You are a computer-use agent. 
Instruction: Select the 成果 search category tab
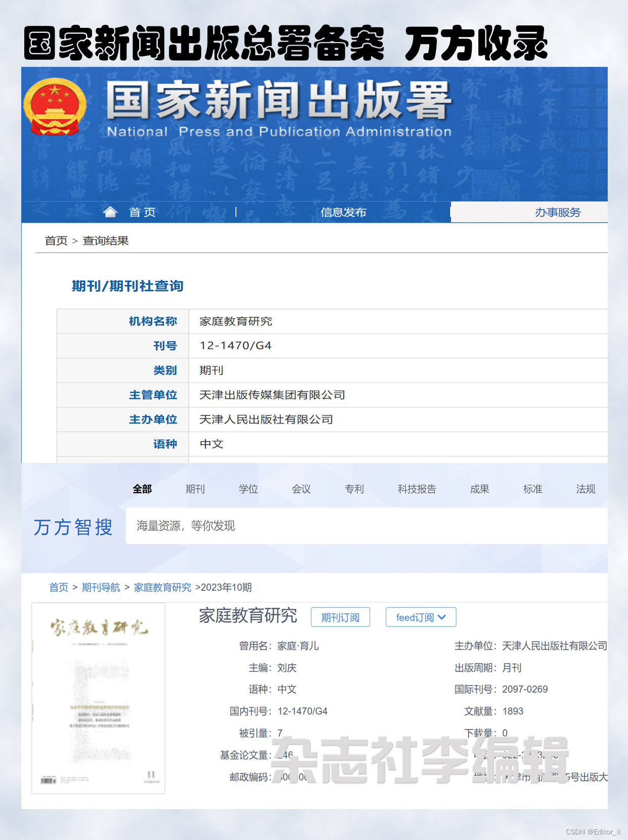tap(480, 489)
